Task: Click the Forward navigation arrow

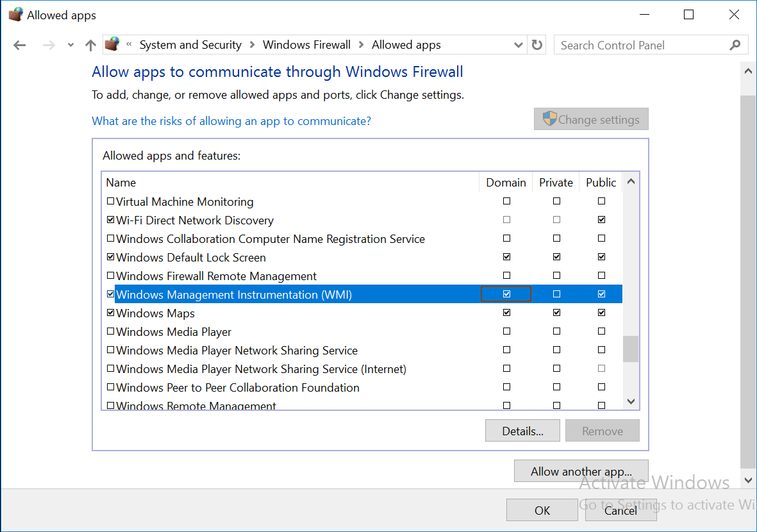Action: point(49,46)
